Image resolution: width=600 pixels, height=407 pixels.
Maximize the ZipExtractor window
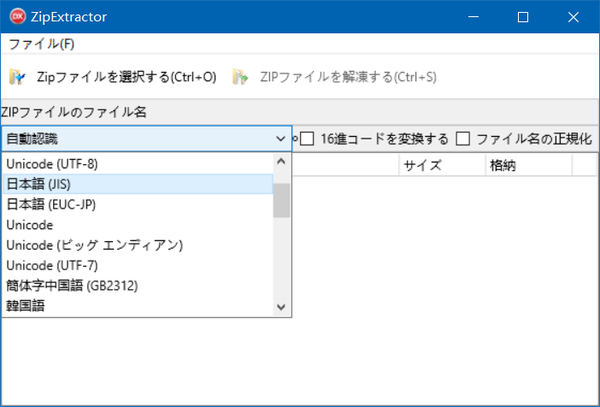click(523, 17)
